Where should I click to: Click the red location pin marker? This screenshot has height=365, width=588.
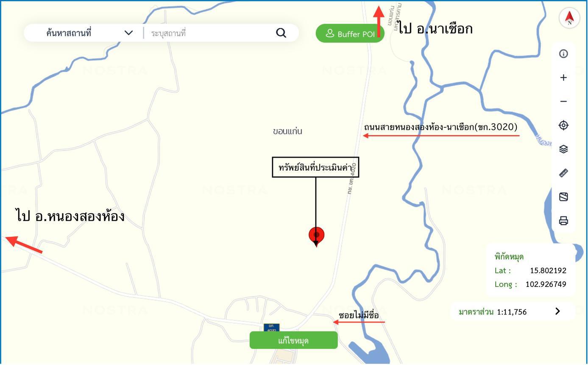316,236
